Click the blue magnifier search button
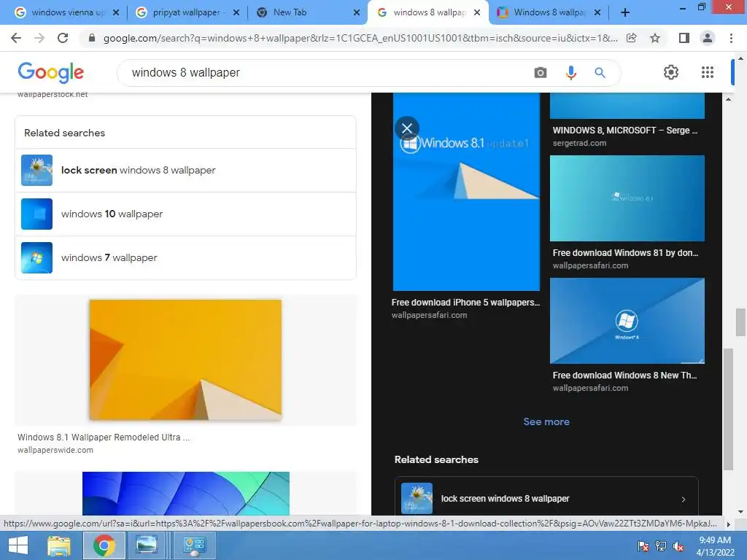This screenshot has width=747, height=560. coord(600,72)
